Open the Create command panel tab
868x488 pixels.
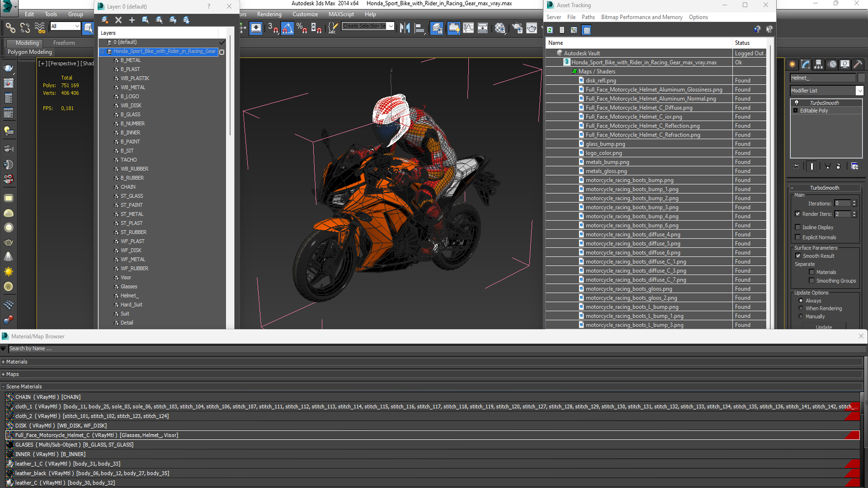coord(793,65)
